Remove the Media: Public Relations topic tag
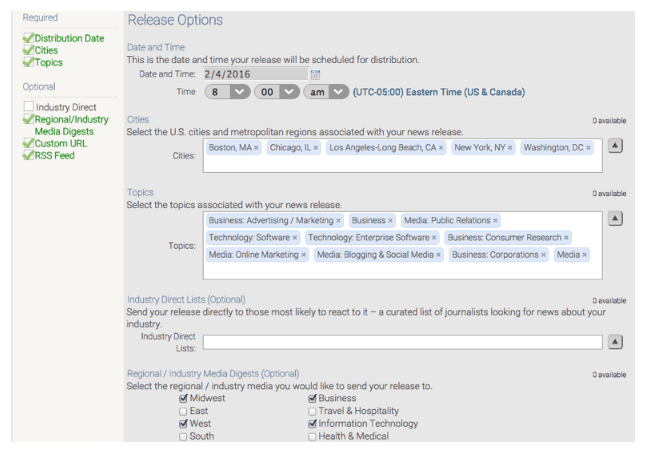The height and width of the screenshot is (453, 648). tap(495, 221)
